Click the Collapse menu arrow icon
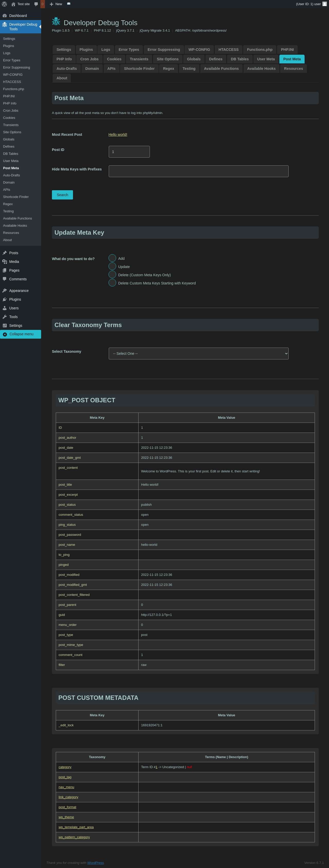 [x=5, y=334]
